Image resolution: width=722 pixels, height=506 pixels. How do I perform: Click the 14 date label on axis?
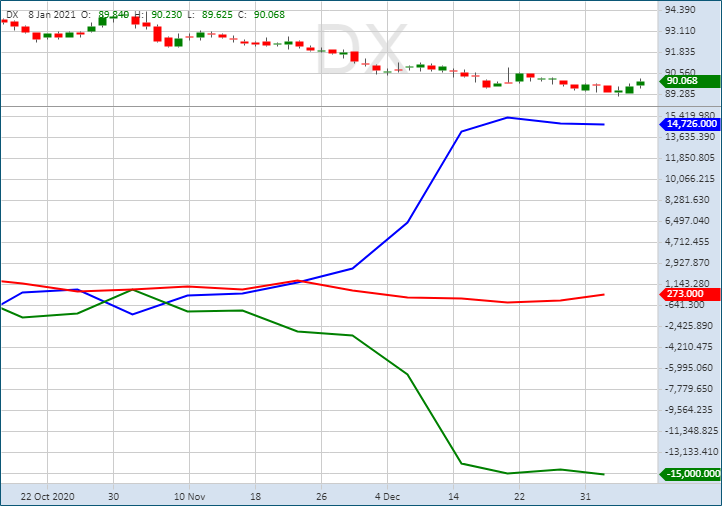[x=454, y=496]
